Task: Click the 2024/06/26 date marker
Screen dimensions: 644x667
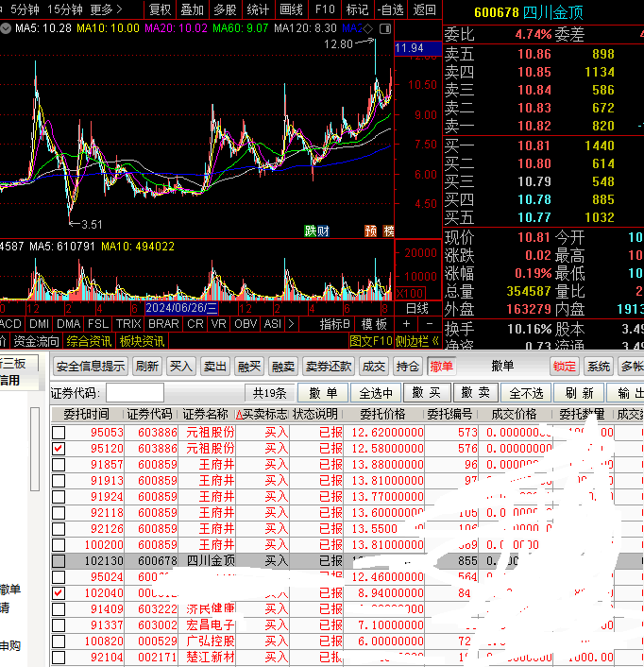Action: (181, 308)
